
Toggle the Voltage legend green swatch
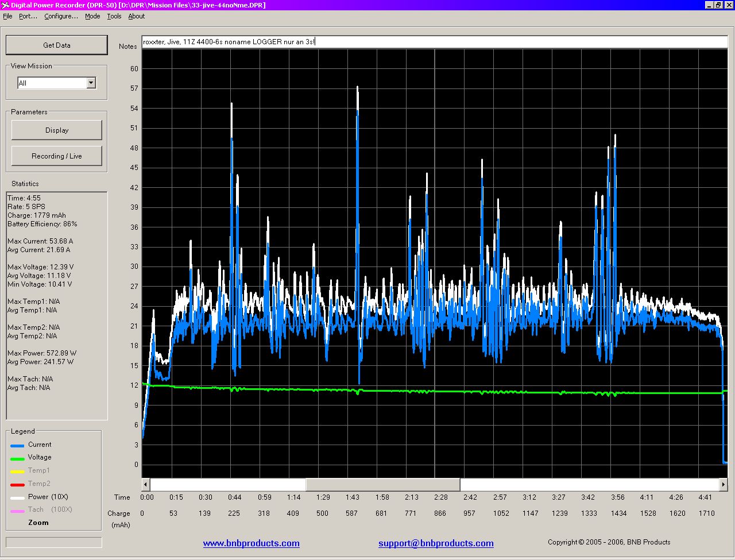pos(17,458)
